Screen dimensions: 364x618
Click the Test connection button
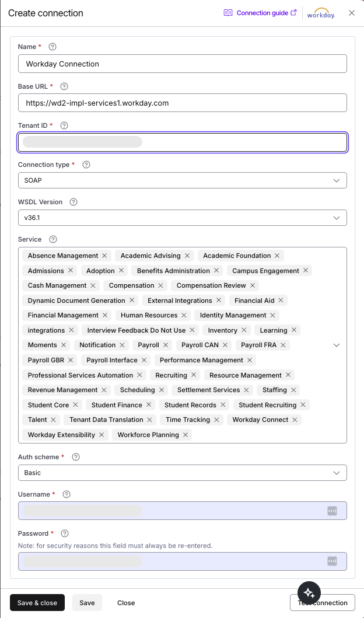click(x=322, y=603)
